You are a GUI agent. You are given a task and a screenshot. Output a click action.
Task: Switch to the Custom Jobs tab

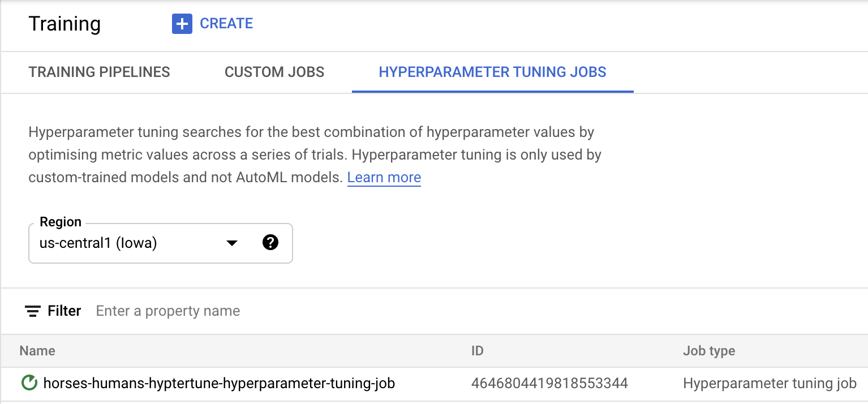click(x=274, y=72)
